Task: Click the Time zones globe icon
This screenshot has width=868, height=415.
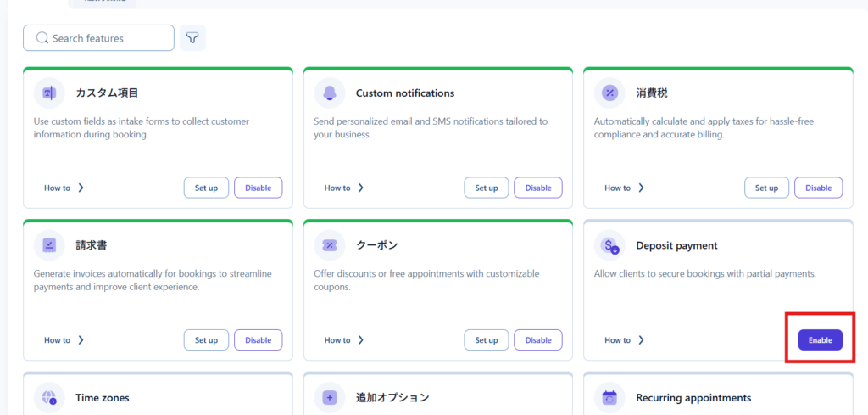Action: (49, 397)
